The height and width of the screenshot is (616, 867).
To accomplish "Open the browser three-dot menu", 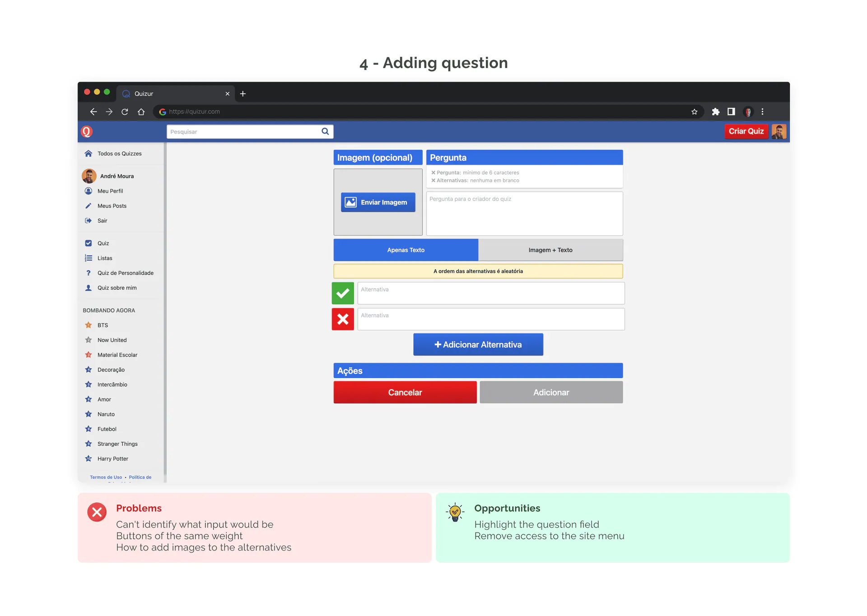I will pos(763,111).
